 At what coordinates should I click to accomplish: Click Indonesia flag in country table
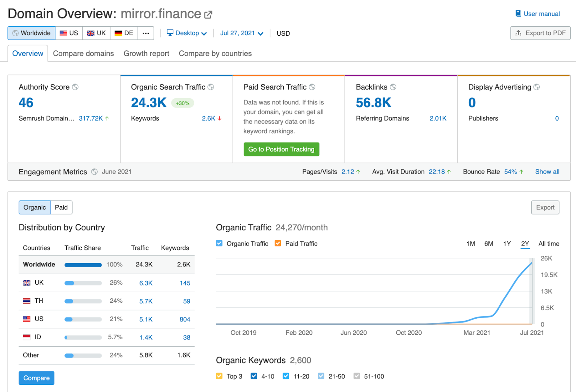click(x=27, y=337)
